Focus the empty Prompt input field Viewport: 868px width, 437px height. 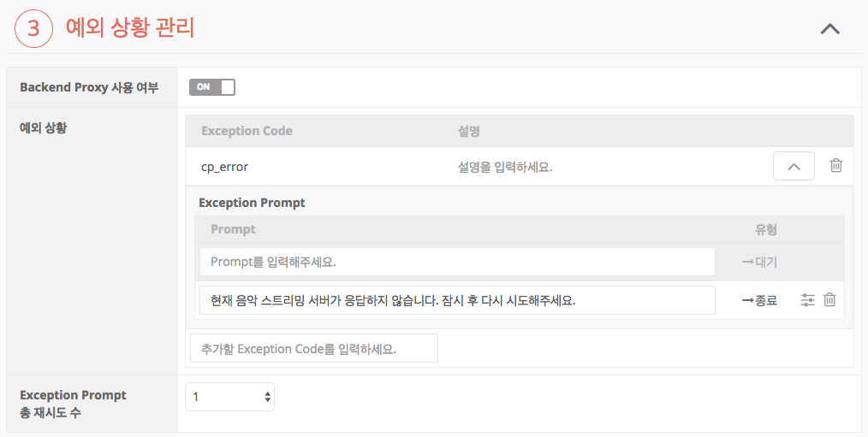[457, 262]
